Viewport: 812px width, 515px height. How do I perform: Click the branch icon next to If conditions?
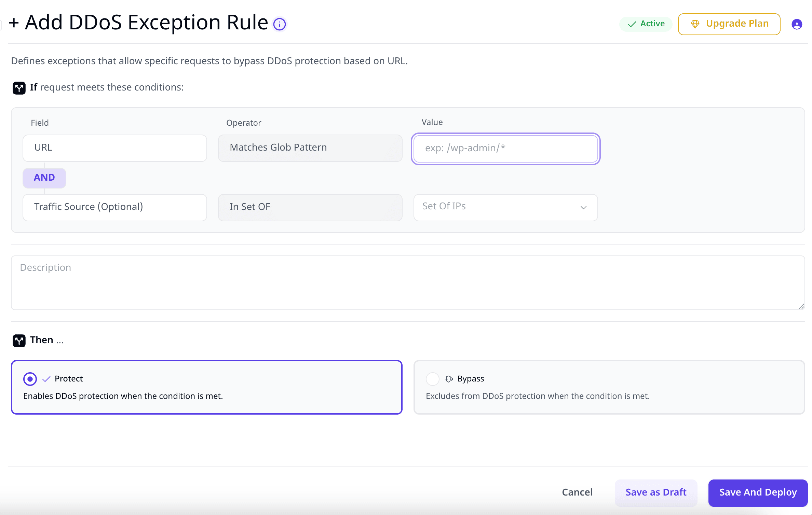[x=19, y=88]
